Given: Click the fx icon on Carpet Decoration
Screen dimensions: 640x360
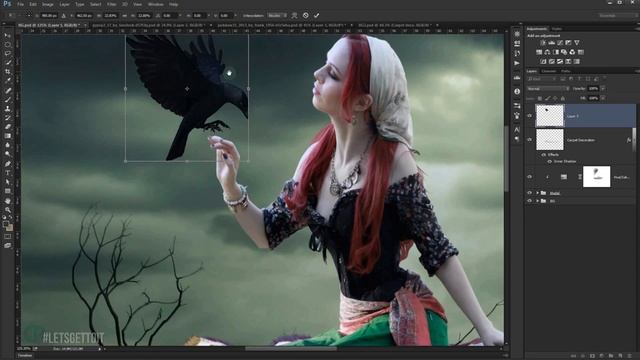Looking at the screenshot, I should click(629, 140).
